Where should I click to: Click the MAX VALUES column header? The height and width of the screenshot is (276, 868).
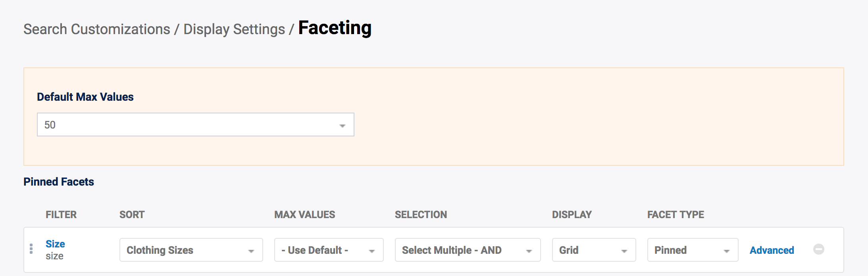click(304, 215)
